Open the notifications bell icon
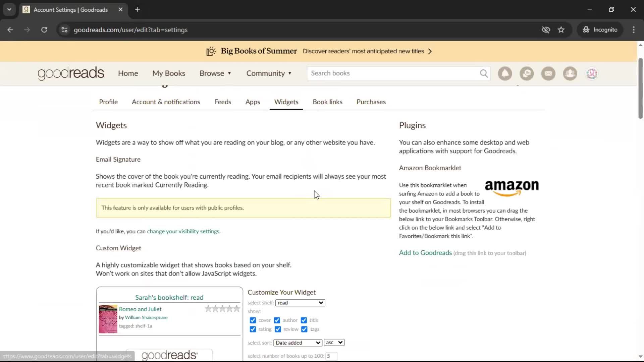 (x=505, y=73)
